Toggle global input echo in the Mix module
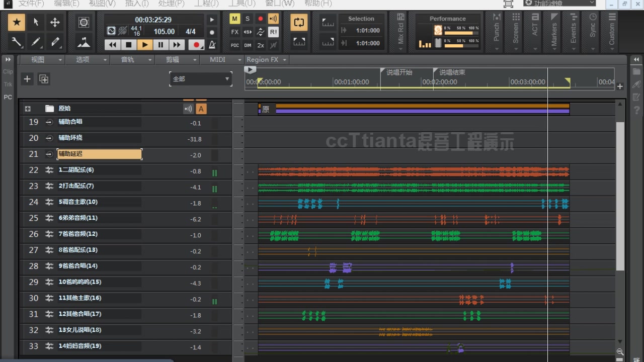 pos(273,19)
